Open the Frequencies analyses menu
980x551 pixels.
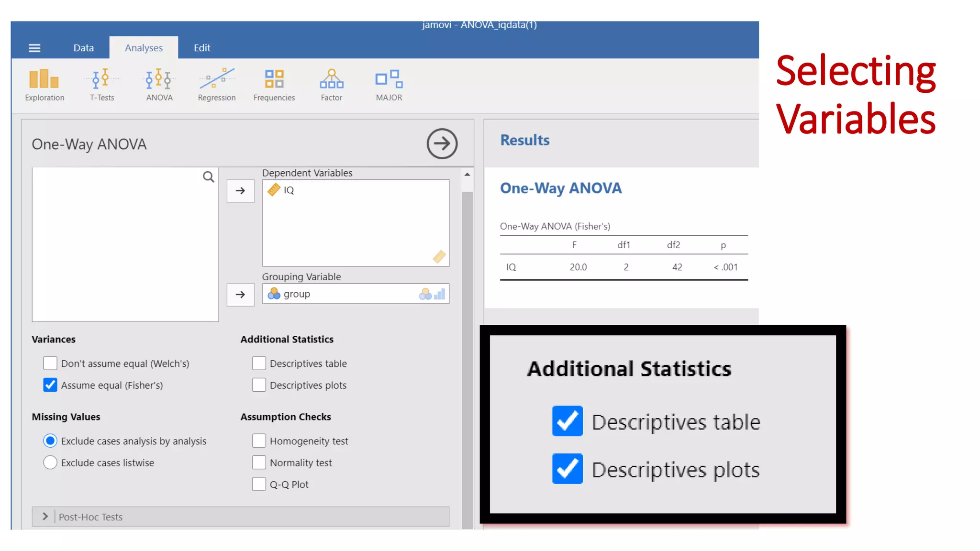pyautogui.click(x=274, y=85)
